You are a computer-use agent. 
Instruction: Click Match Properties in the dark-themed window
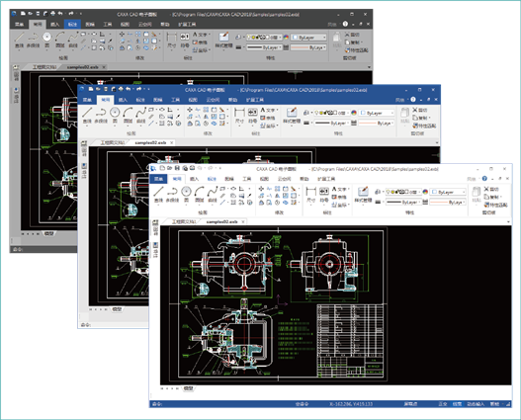356,50
